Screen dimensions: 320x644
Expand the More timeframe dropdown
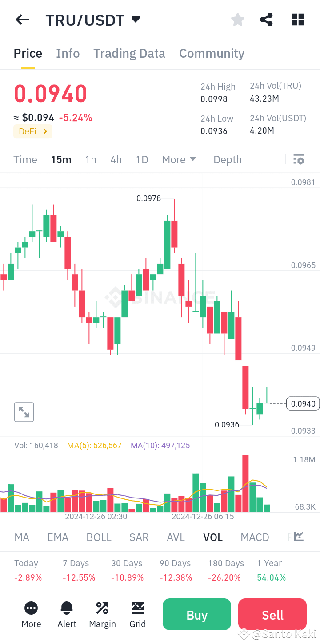[179, 159]
